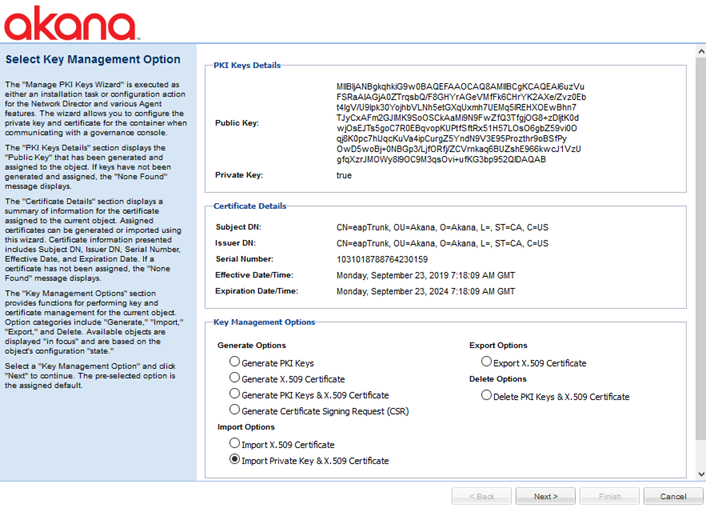Click the 'Subject DN:' label

pos(239,227)
